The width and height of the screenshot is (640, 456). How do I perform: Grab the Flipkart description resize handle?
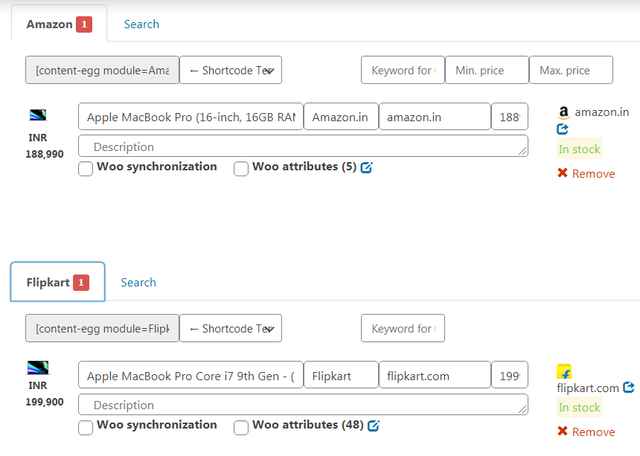522,409
